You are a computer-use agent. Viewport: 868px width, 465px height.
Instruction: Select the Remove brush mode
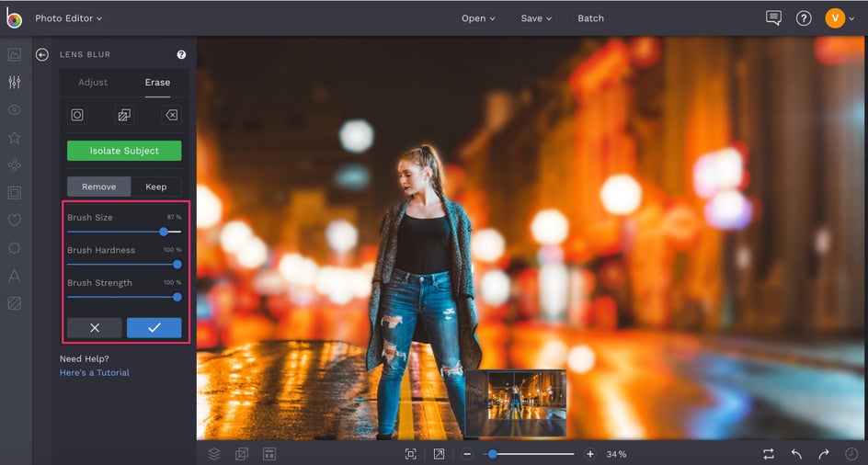coord(99,187)
